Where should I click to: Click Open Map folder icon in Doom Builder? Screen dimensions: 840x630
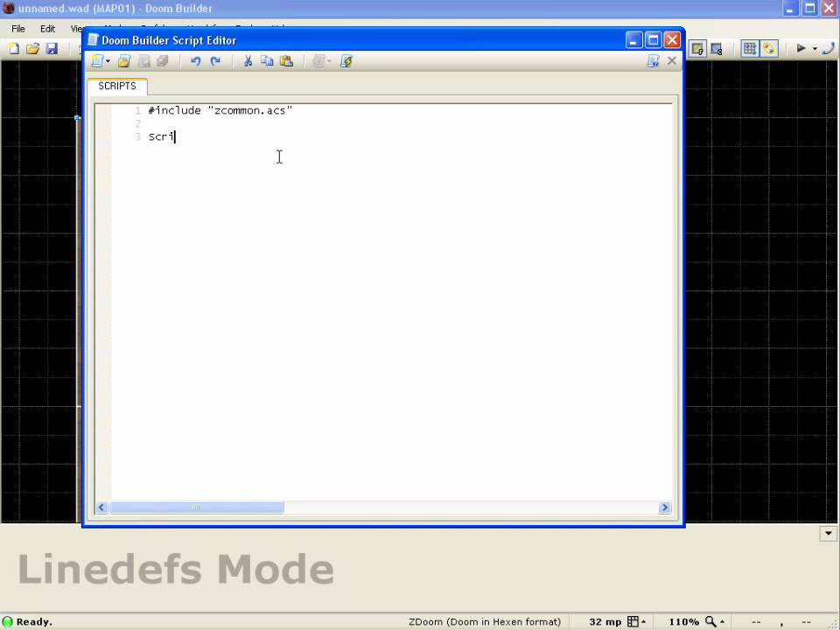[32, 49]
